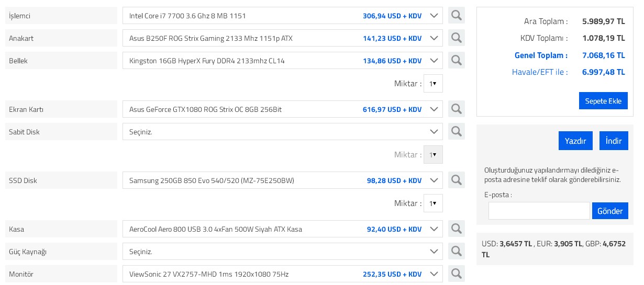Click the magnifier icon for SSD Disk
The image size is (644, 285).
pyautogui.click(x=456, y=180)
